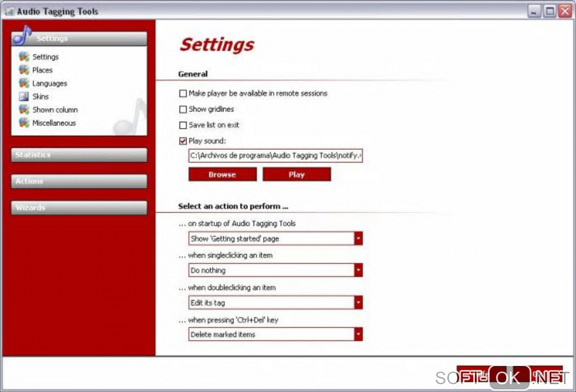The width and height of the screenshot is (576, 392).
Task: Open Shown column settings
Action: click(55, 110)
